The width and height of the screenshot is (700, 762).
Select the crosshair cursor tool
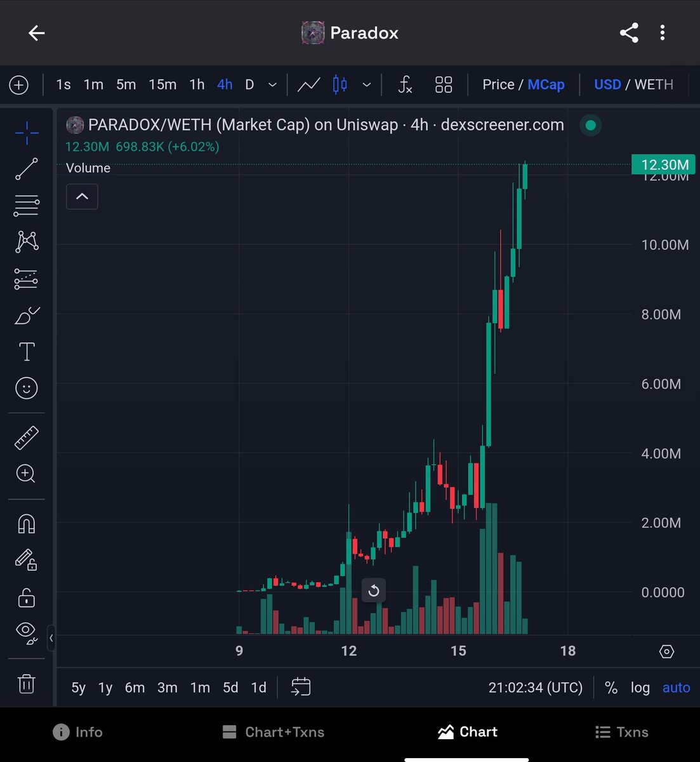click(x=27, y=133)
